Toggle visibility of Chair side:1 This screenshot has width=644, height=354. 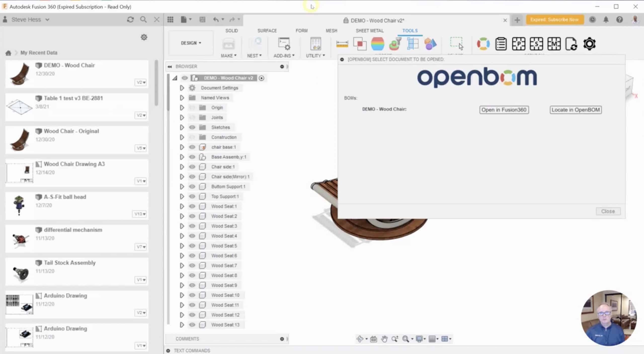click(x=192, y=167)
